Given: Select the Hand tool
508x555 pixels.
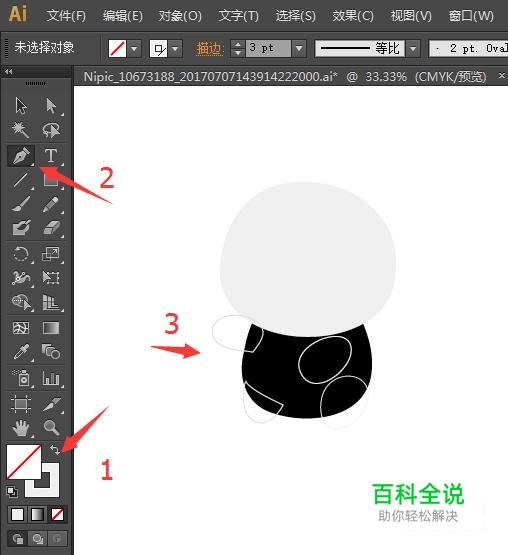Looking at the screenshot, I should point(21,428).
